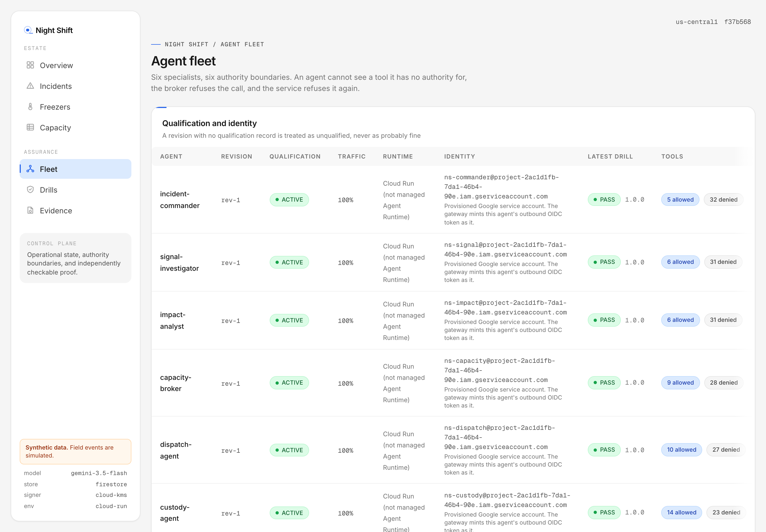Click the Incidents warning triangle icon

point(30,86)
